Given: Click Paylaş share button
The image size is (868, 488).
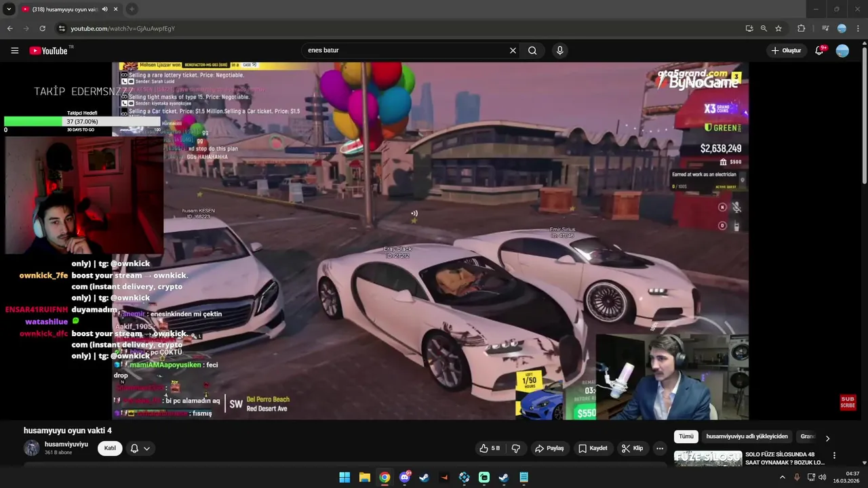Looking at the screenshot, I should (549, 448).
